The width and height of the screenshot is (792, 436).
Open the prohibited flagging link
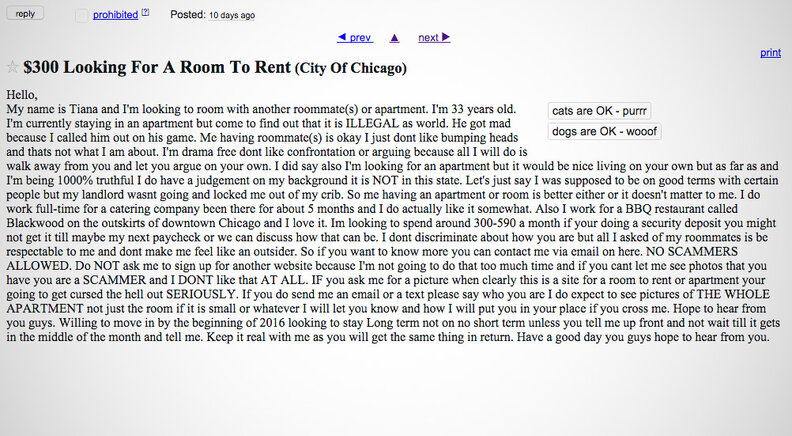point(115,15)
